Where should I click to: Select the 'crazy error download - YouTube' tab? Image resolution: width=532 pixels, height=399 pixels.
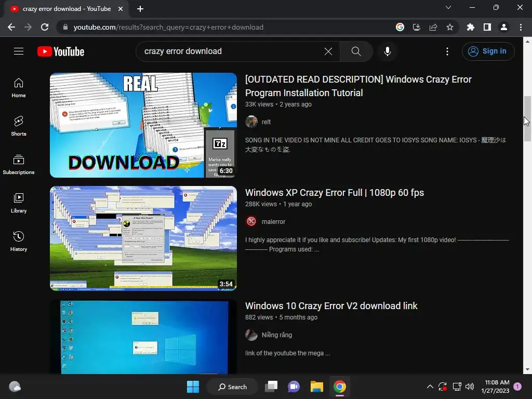(x=66, y=9)
